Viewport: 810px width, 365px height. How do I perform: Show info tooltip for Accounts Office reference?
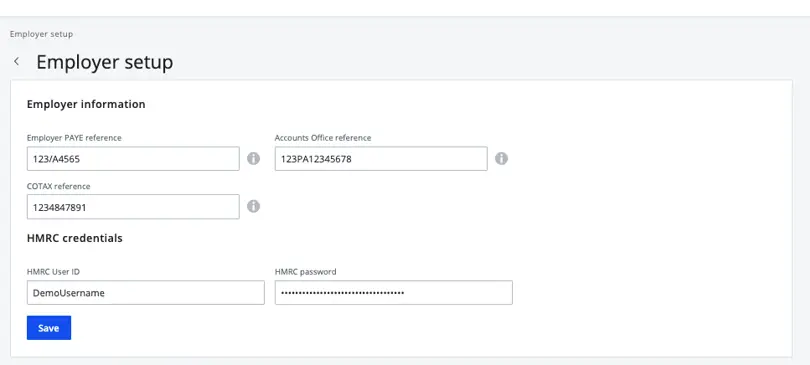(x=501, y=158)
